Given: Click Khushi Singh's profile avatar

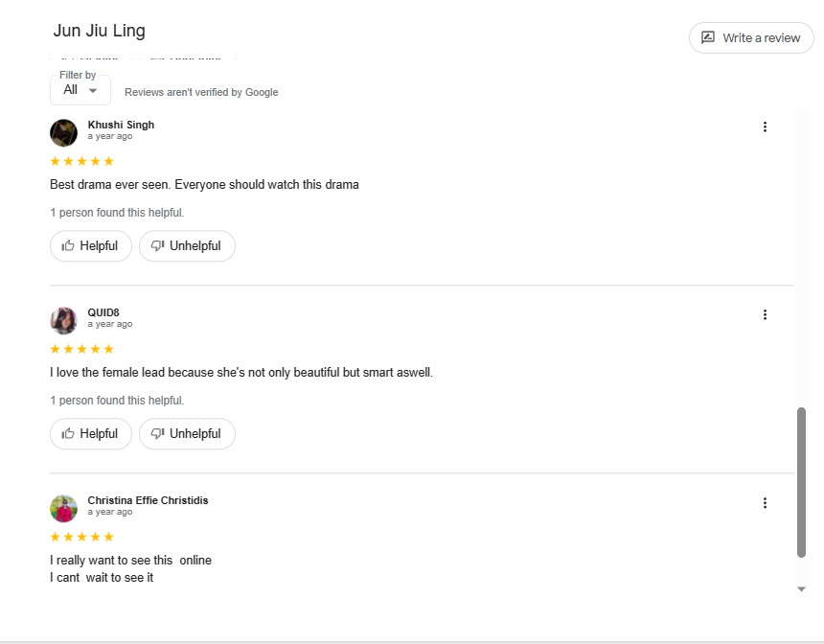Looking at the screenshot, I should pyautogui.click(x=64, y=132).
